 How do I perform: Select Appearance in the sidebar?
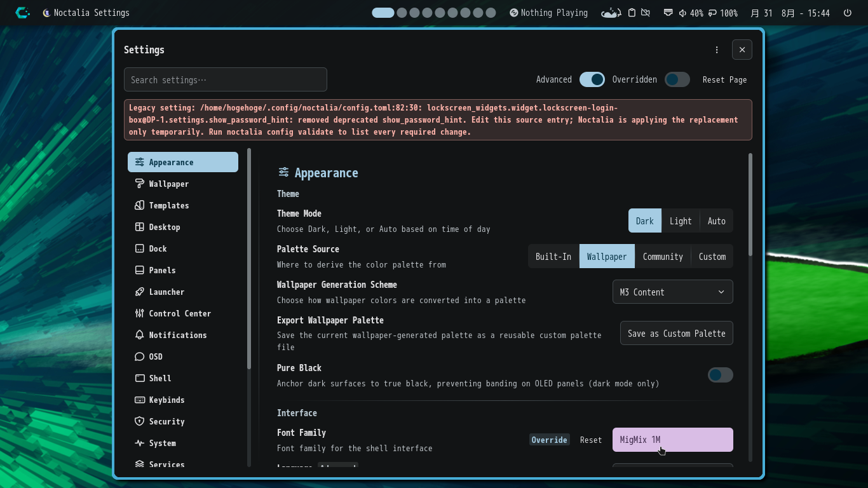(x=183, y=162)
